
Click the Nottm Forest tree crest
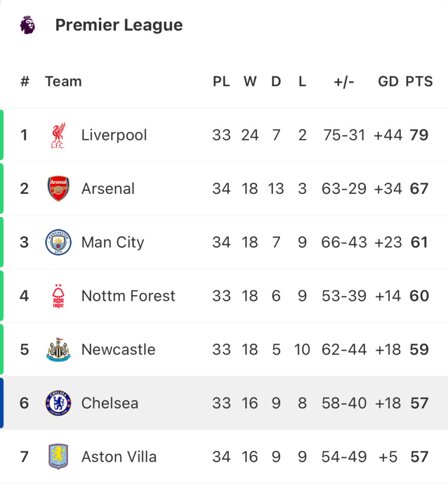58,296
